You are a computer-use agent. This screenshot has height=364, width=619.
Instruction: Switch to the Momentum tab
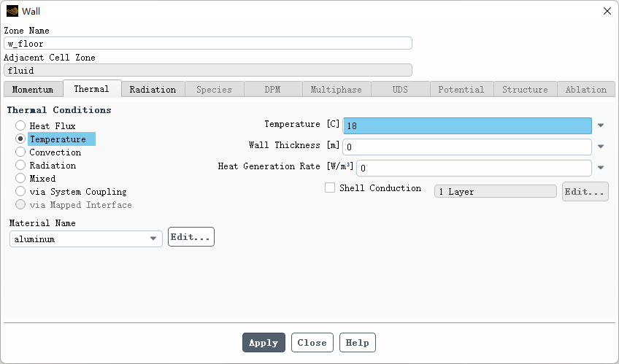[33, 90]
